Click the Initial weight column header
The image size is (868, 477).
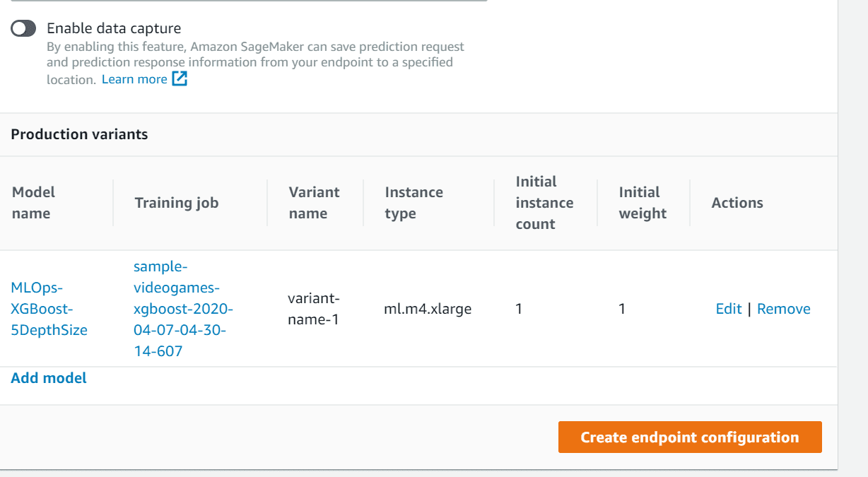point(639,202)
